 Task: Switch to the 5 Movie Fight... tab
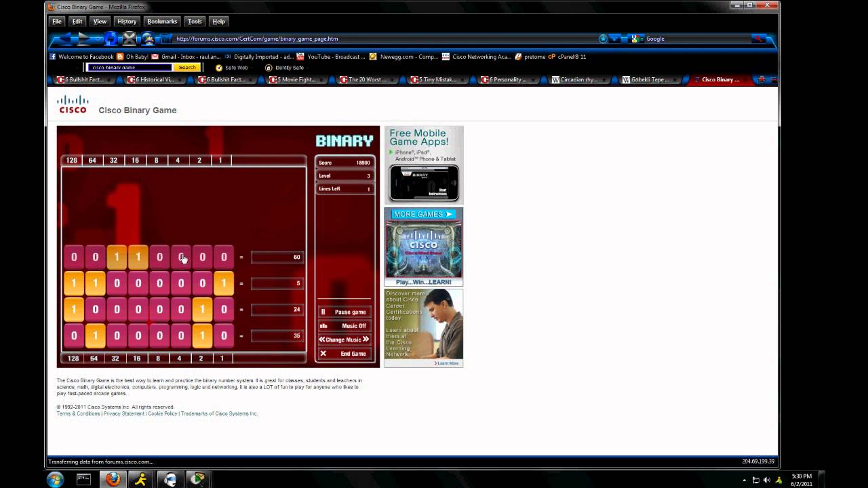297,79
